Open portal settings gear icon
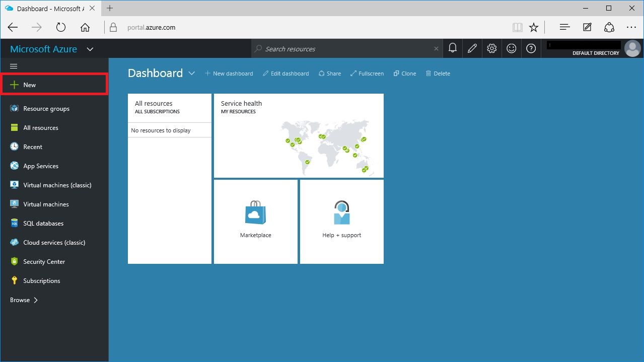The width and height of the screenshot is (644, 362). [x=492, y=48]
